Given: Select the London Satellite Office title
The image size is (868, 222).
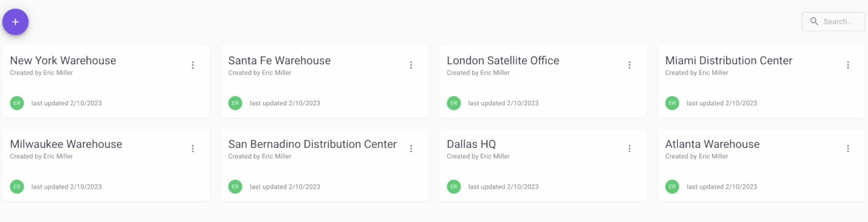Looking at the screenshot, I should coord(503,60).
